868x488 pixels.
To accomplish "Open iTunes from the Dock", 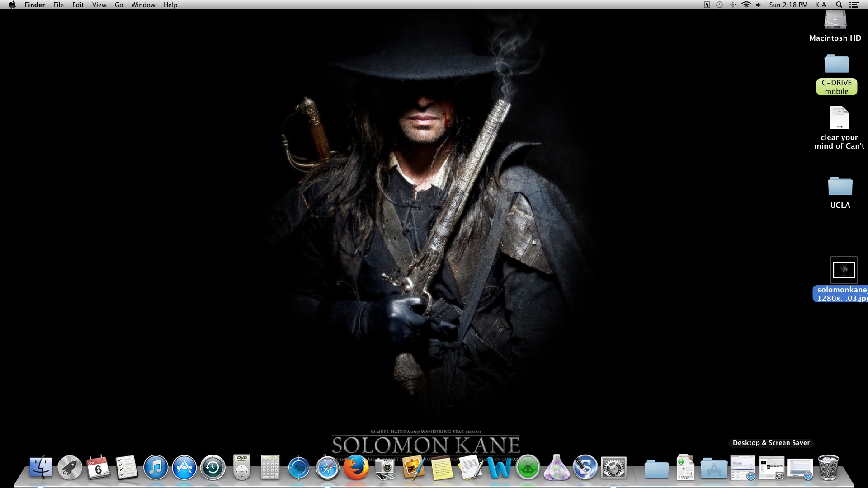I will point(156,467).
